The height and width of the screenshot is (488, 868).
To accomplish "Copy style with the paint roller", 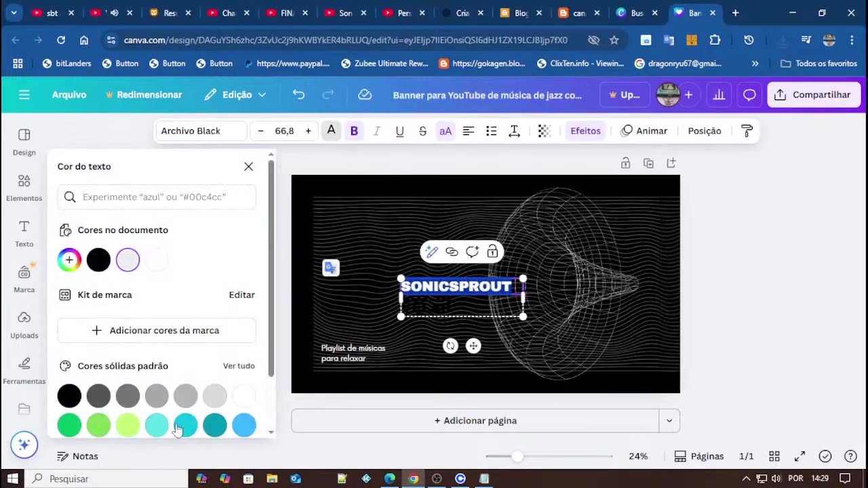I will (x=747, y=131).
